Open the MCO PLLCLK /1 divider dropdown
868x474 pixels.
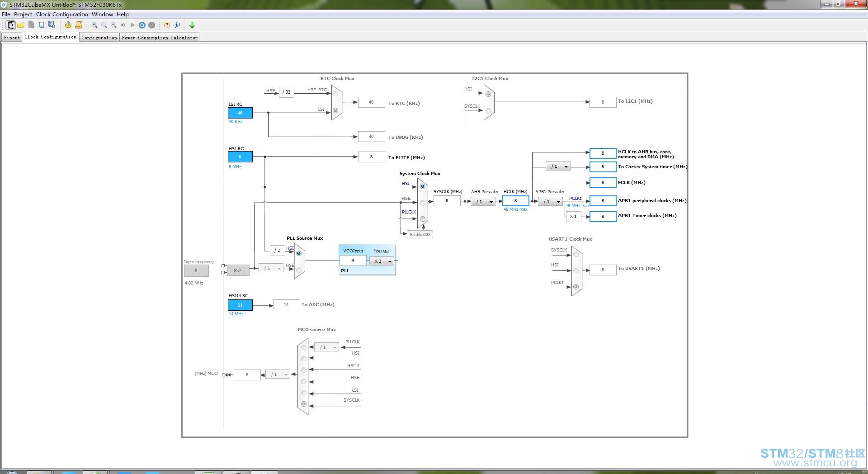pos(326,347)
